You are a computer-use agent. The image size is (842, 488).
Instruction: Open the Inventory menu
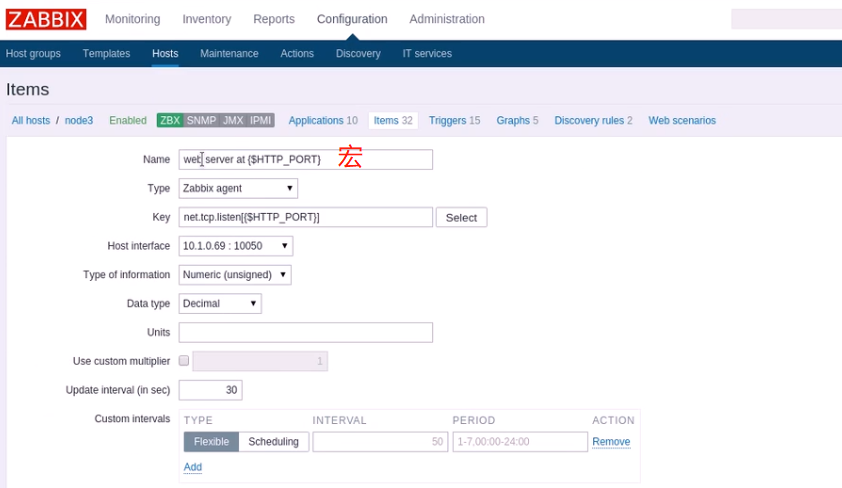point(207,19)
